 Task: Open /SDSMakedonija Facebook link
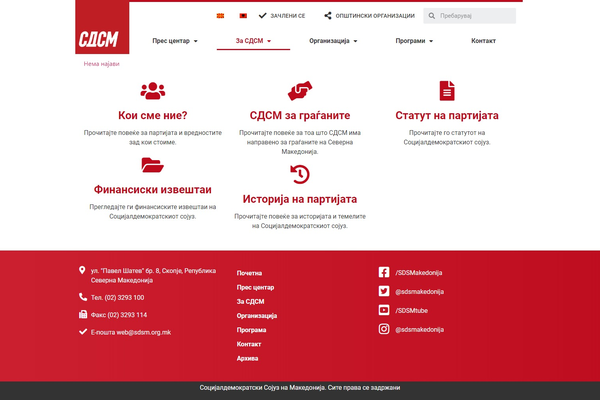[419, 273]
